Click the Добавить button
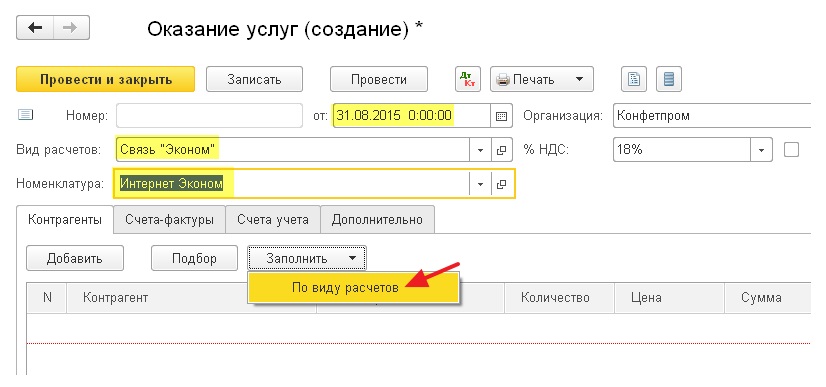Viewport: 826px width, 387px height. 75,259
